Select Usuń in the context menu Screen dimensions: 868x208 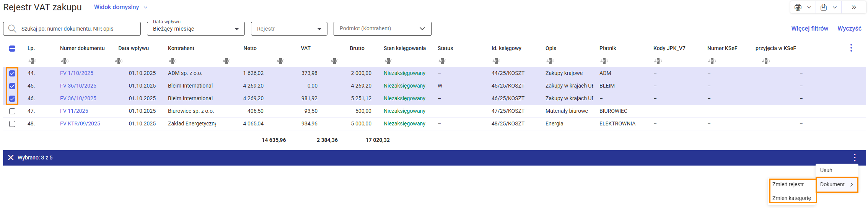tap(826, 170)
